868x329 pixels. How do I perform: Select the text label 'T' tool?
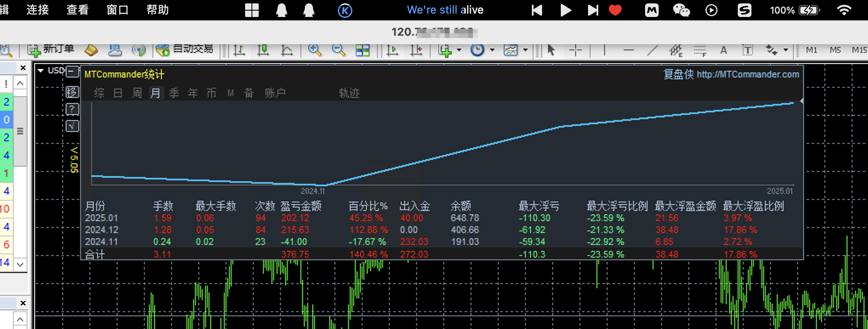click(x=748, y=50)
